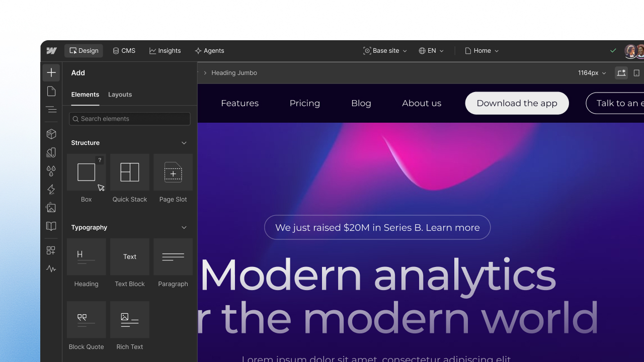Click the Download the app button
Viewport: 644px width, 362px height.
pyautogui.click(x=517, y=103)
